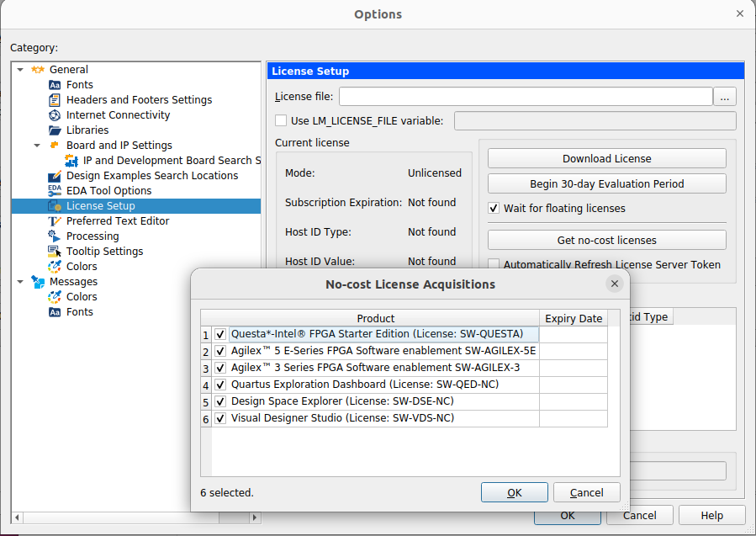The width and height of the screenshot is (756, 536).
Task: Click the Download License button
Action: tap(606, 158)
